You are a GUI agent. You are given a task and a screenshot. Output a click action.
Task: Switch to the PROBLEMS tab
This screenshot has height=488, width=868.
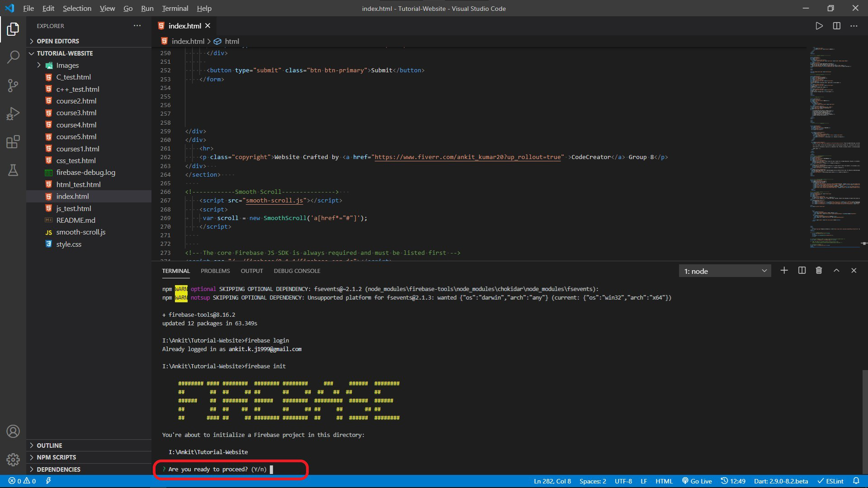click(215, 271)
